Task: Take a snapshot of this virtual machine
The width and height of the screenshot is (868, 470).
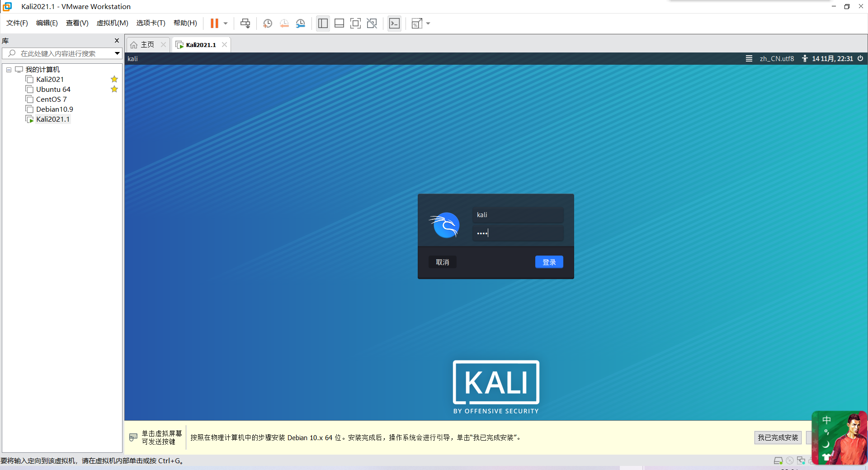Action: [x=268, y=23]
